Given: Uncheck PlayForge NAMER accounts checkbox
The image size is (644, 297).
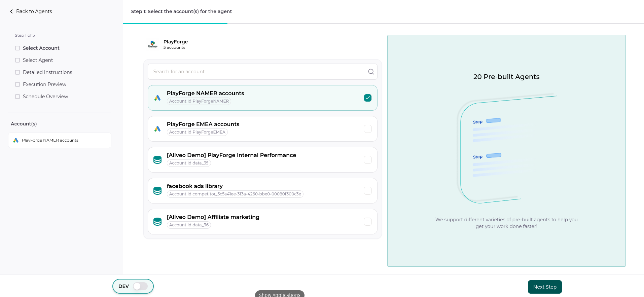Looking at the screenshot, I should (x=367, y=98).
